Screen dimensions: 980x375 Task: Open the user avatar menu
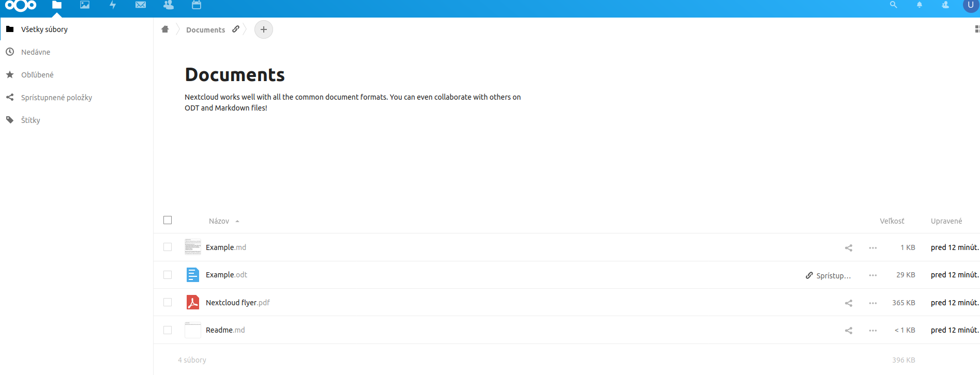pos(971,5)
